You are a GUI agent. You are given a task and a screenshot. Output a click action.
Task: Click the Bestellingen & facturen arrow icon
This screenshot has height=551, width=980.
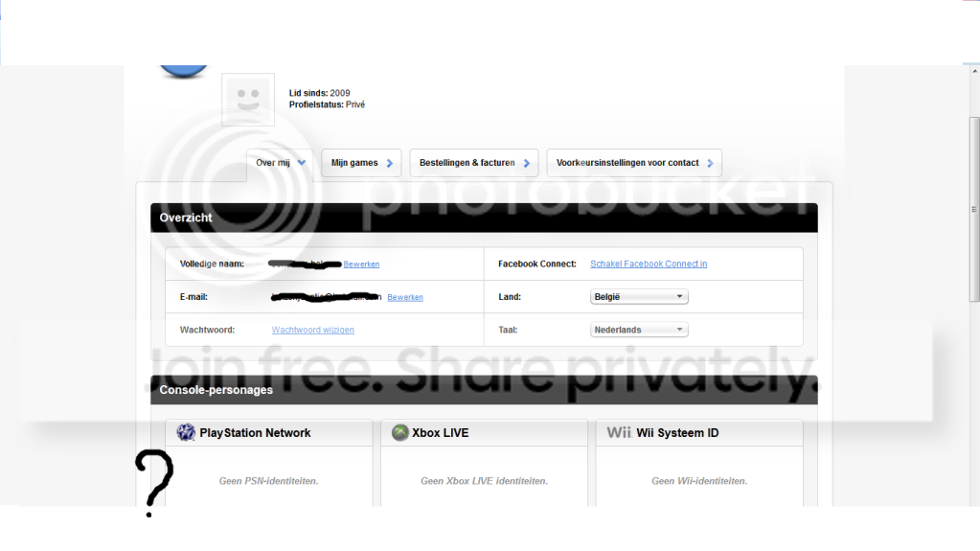click(x=526, y=163)
